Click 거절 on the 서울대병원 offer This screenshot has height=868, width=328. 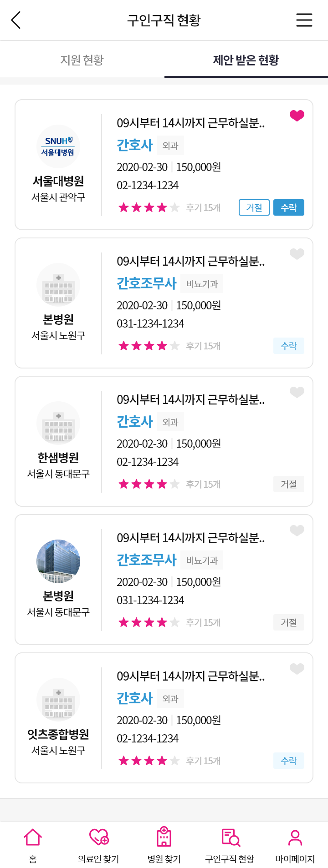[254, 207]
